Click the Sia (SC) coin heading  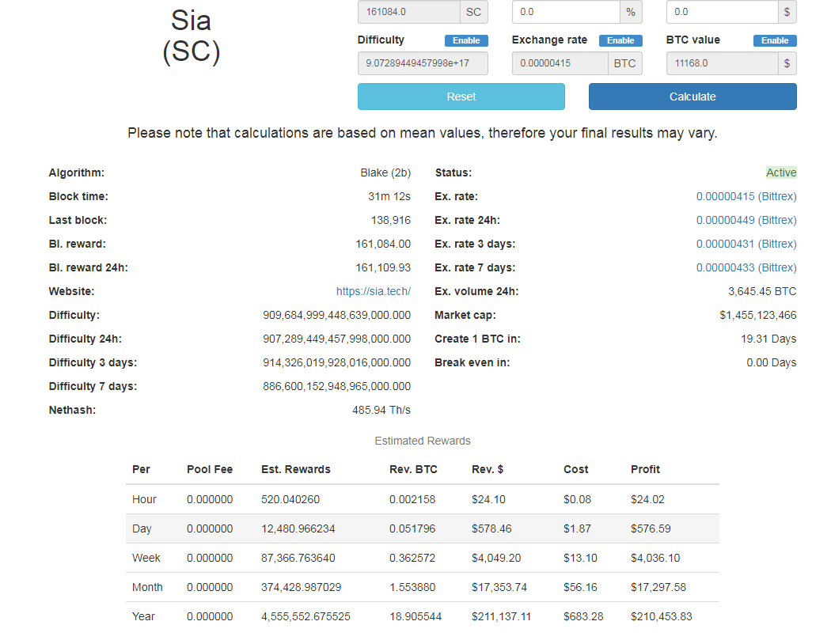click(192, 36)
